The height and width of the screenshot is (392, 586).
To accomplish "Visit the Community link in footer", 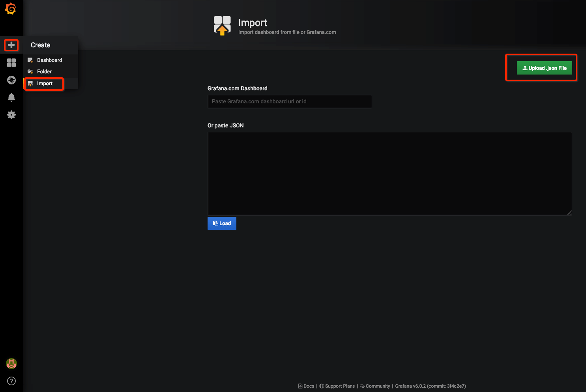I will (377, 386).
